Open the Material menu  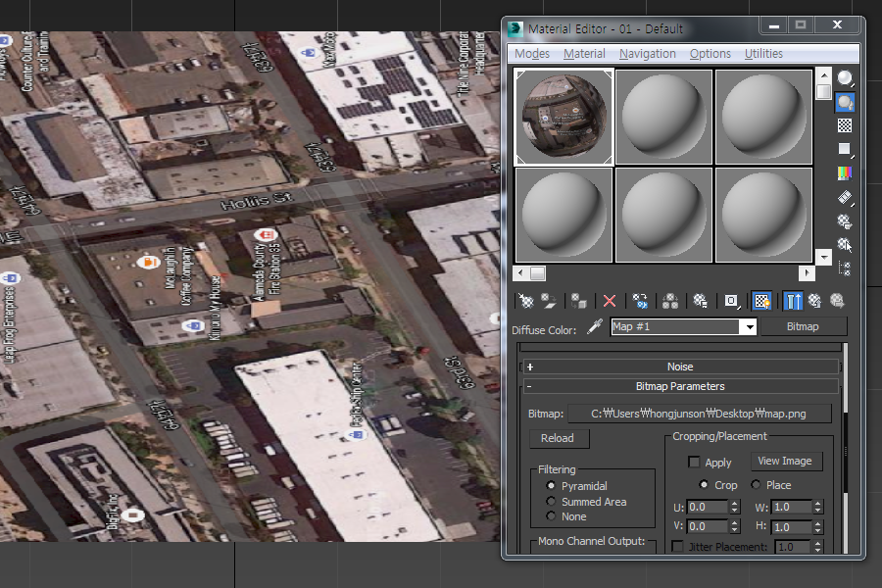point(584,54)
